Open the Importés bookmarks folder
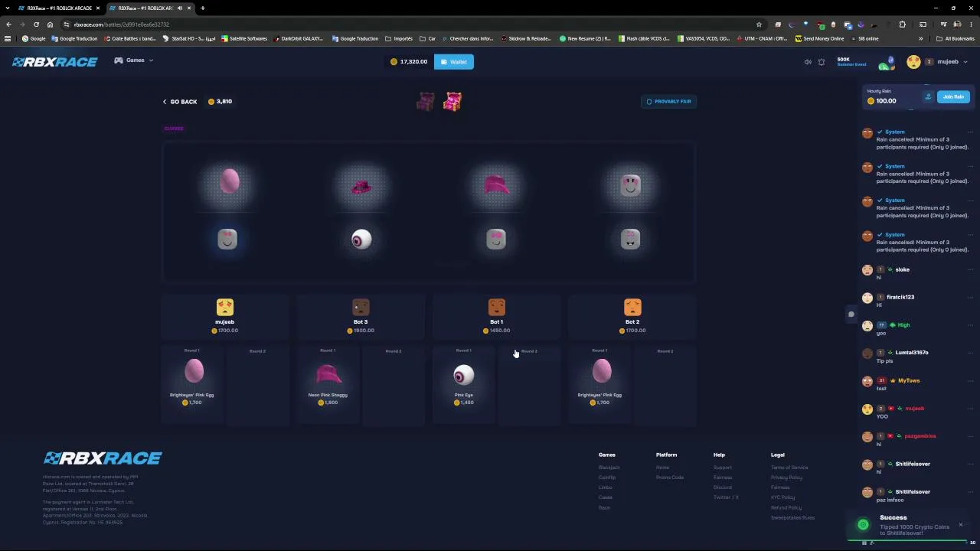 [x=399, y=38]
